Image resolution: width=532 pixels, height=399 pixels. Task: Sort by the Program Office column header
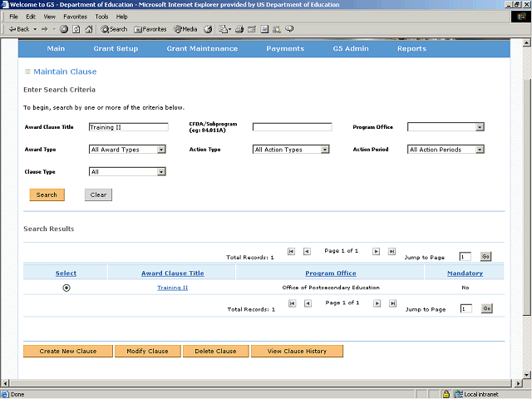coord(331,273)
